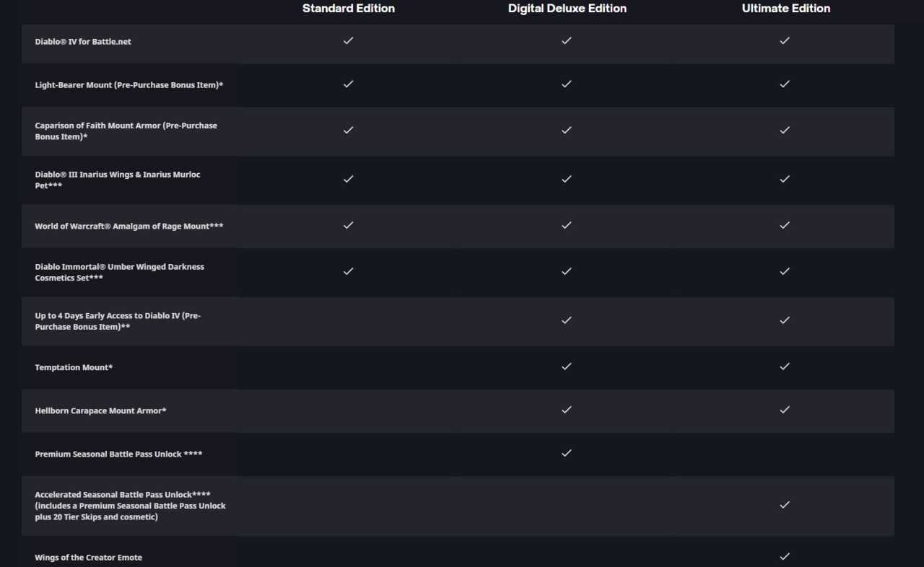This screenshot has width=924, height=567.
Task: Click Ultimate checkmark for Wings of the Creator Emote
Action: [785, 557]
